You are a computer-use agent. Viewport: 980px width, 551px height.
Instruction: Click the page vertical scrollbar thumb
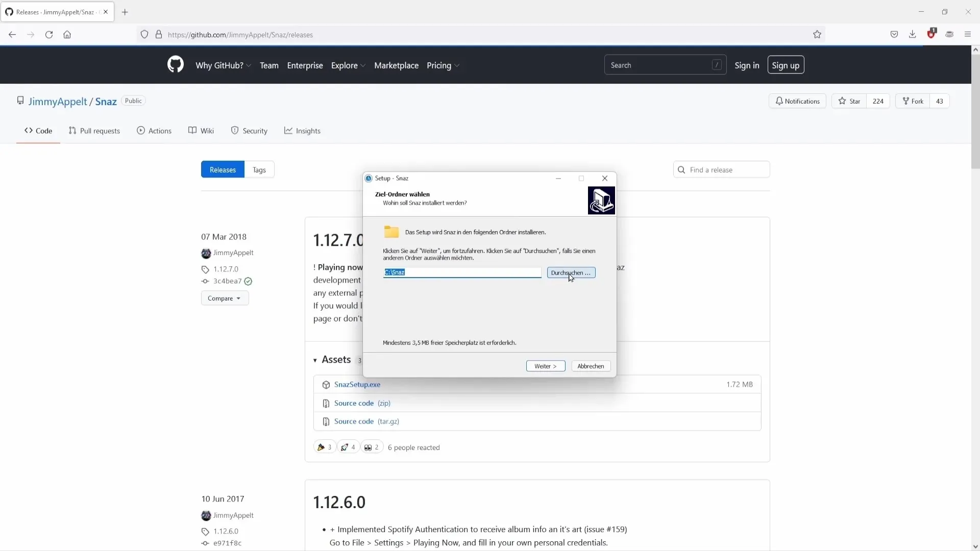click(975, 111)
